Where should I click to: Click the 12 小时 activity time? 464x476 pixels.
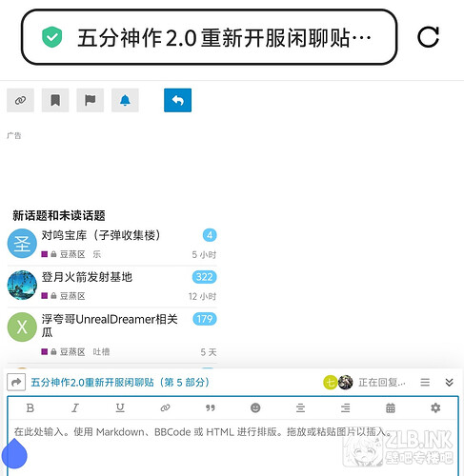point(202,296)
